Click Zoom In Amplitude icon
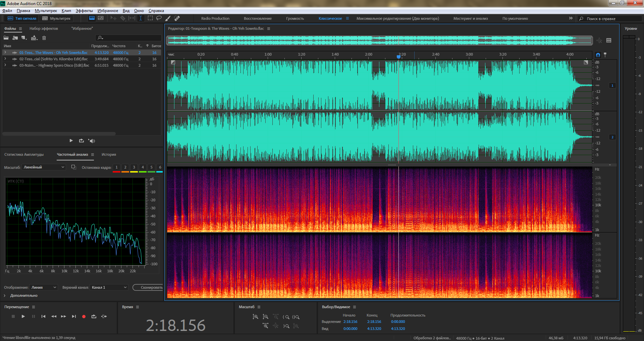Screen dimensions: 644x341 255,317
